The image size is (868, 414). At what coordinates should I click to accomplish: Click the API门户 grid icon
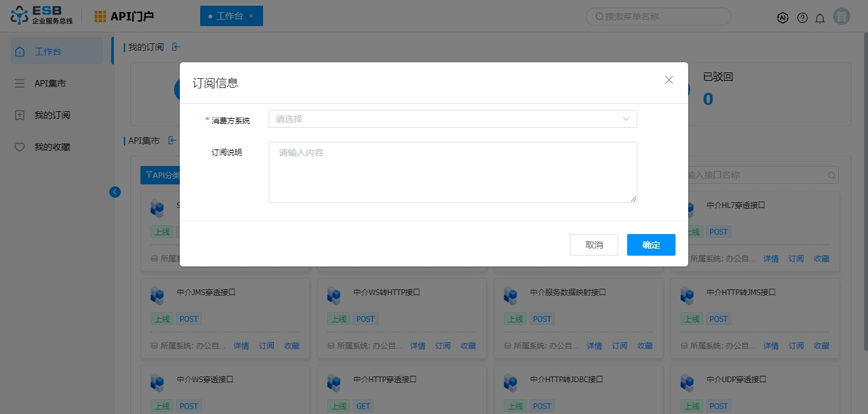click(100, 17)
